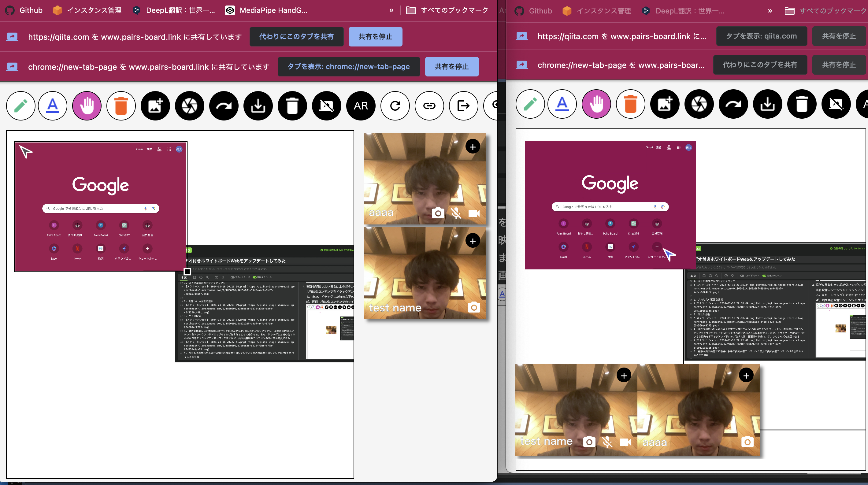Expand hidden bookmarks chevron in left window
Viewport: 868px width, 485px height.
coord(391,10)
